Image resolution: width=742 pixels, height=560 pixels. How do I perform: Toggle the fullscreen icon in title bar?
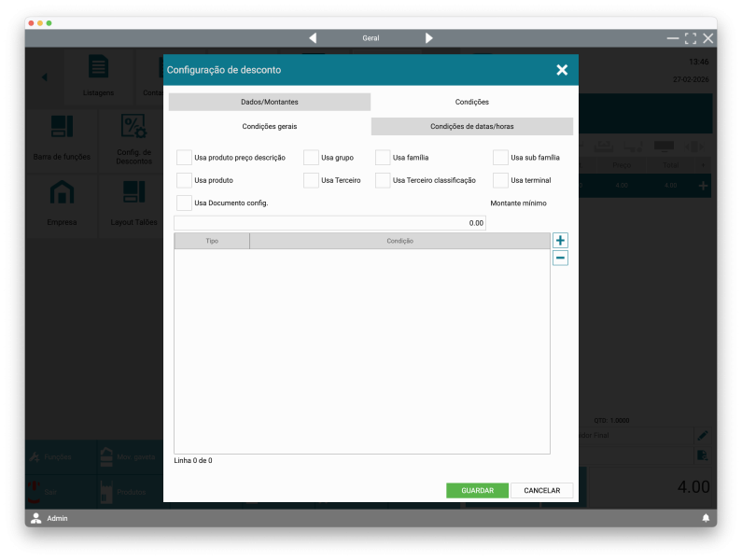[691, 38]
